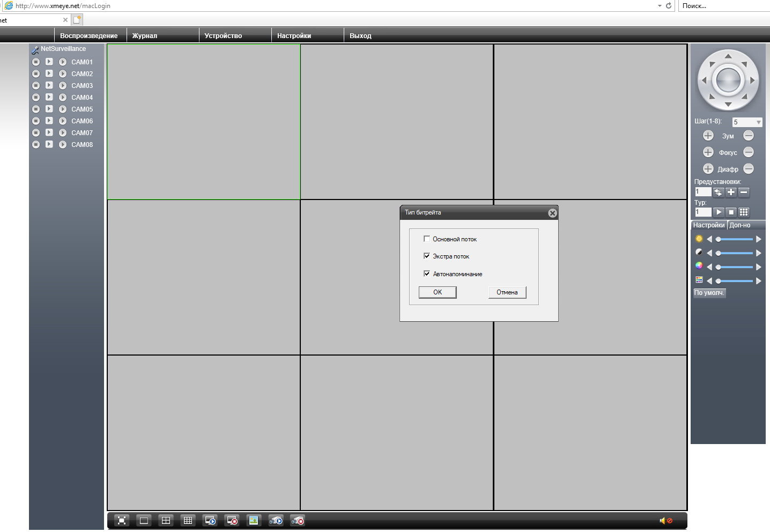Select CAM05 in device list
The image size is (770, 532).
tap(82, 109)
